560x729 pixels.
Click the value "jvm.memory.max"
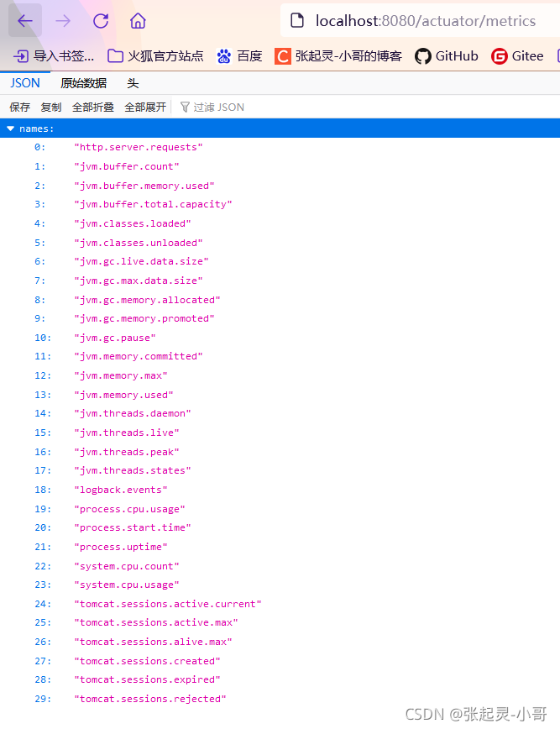pyautogui.click(x=121, y=375)
